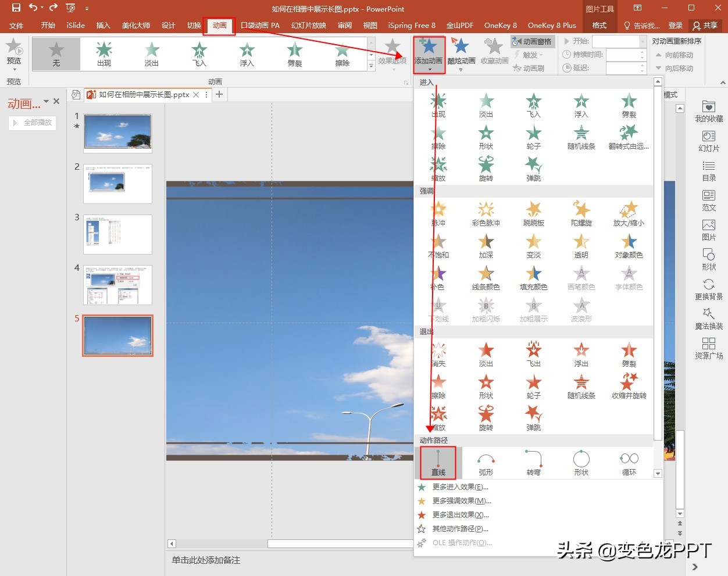Choose the 弹跳 entrance animation
The height and width of the screenshot is (576, 728).
pyautogui.click(x=534, y=169)
